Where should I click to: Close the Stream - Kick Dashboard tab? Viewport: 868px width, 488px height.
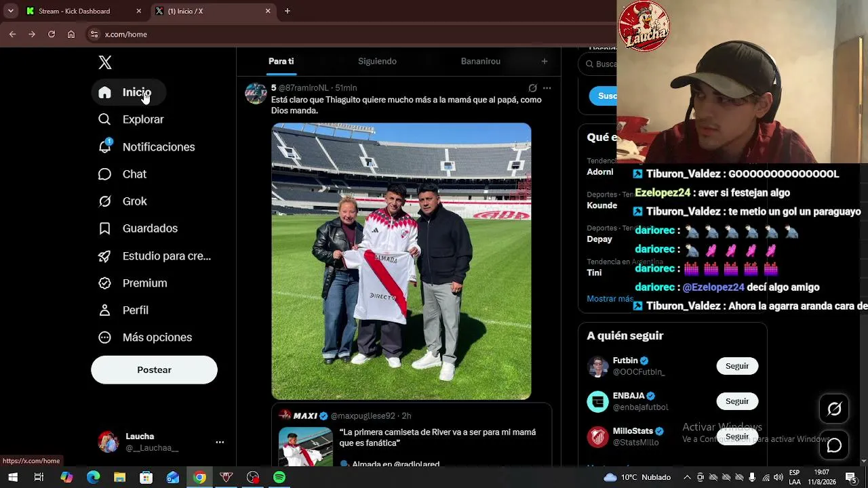pos(139,11)
